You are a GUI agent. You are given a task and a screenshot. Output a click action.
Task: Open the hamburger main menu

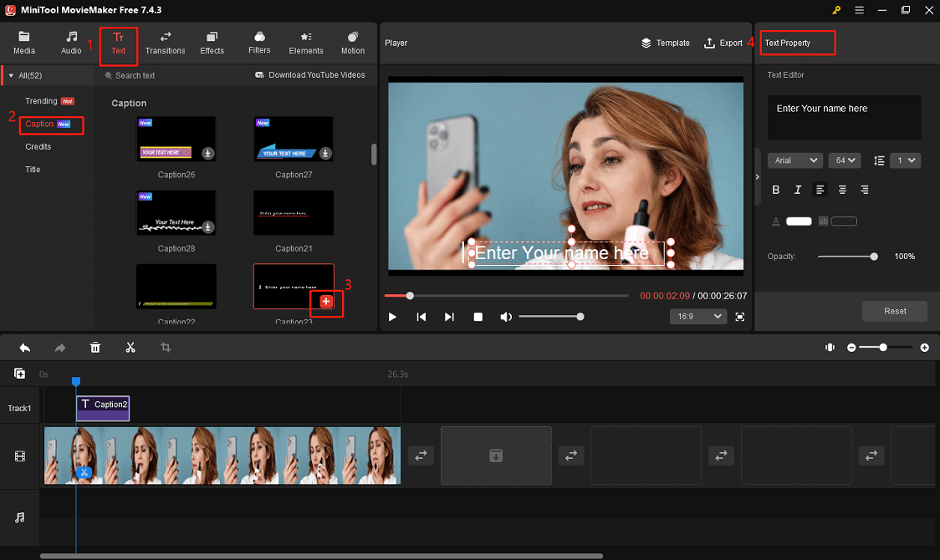pos(859,10)
